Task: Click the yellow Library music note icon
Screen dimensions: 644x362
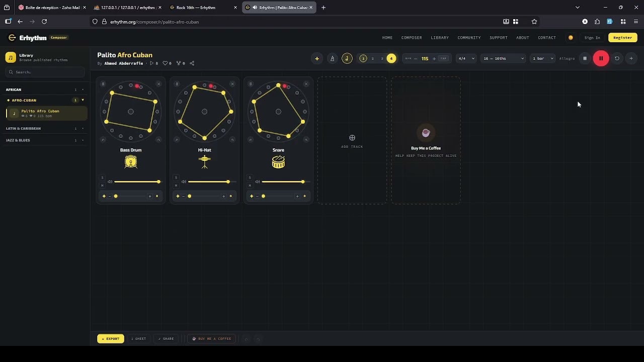Action: tap(11, 57)
